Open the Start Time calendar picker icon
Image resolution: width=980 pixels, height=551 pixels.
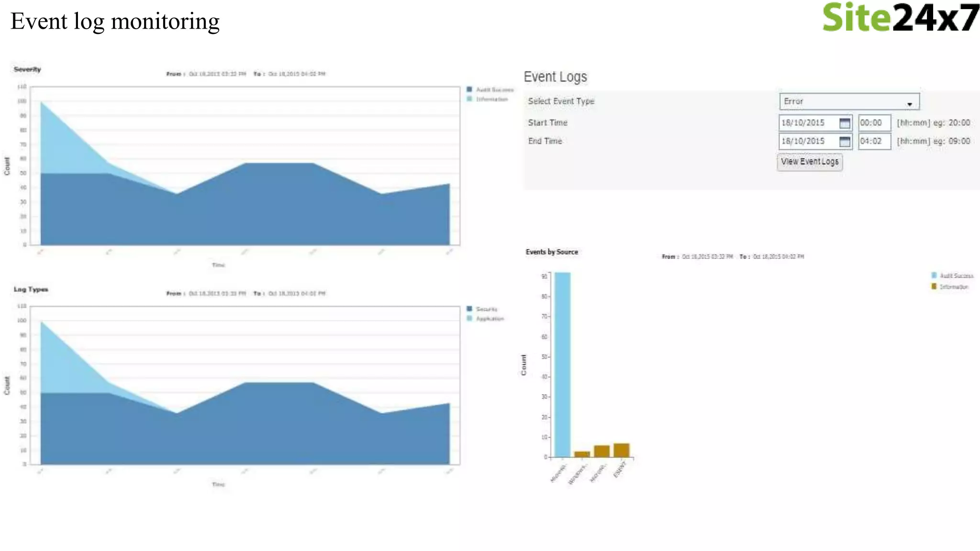[x=845, y=123]
